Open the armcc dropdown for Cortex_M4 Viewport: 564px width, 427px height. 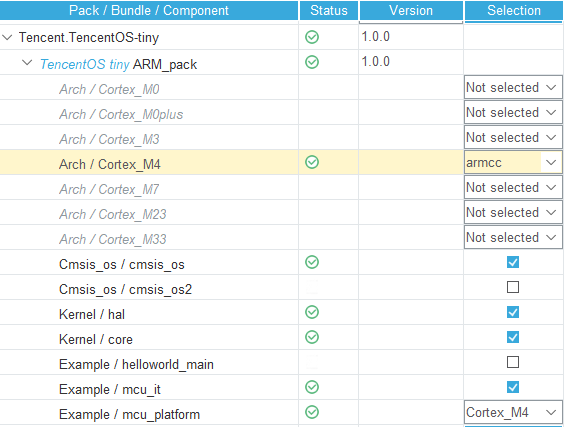(513, 163)
